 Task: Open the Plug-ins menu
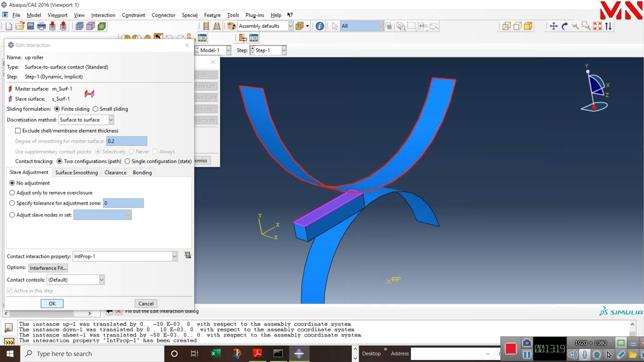(x=255, y=15)
